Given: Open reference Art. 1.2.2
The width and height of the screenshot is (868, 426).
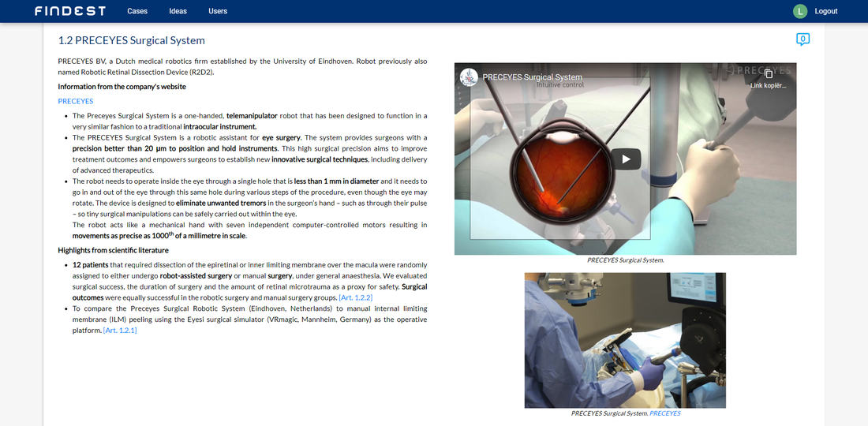Looking at the screenshot, I should (355, 297).
